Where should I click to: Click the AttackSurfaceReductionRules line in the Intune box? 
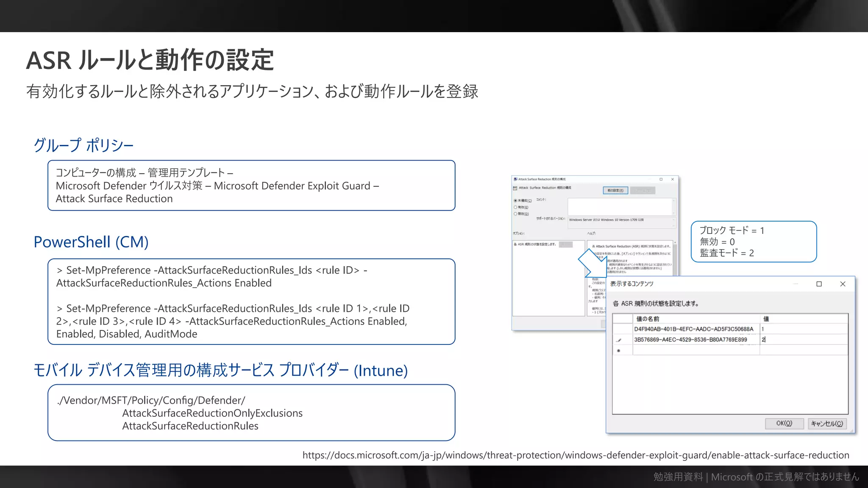190,426
